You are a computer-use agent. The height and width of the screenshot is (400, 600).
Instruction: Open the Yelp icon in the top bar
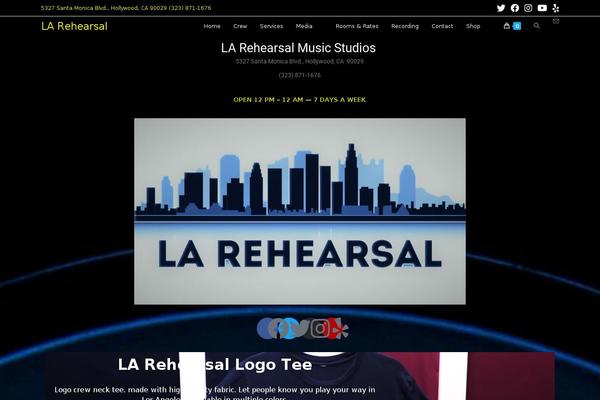click(x=556, y=8)
